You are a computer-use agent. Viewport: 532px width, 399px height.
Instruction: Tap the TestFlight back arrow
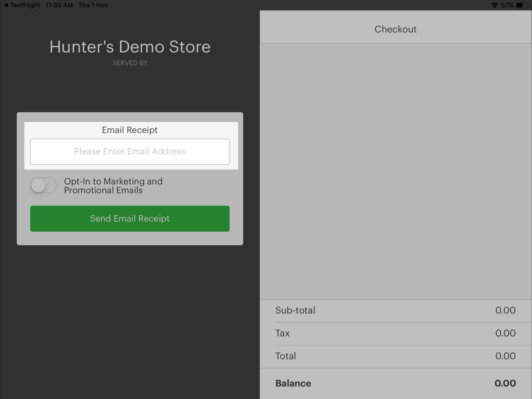(6, 5)
